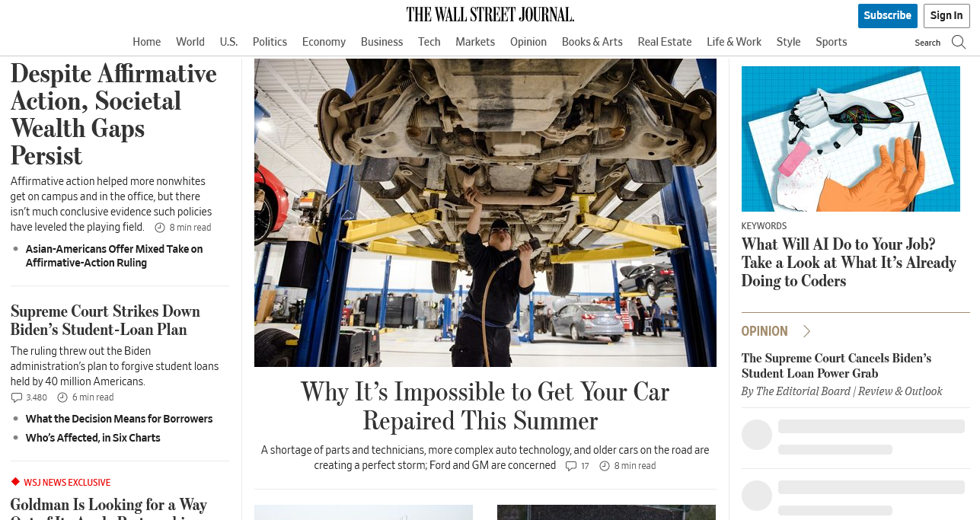The image size is (980, 520).
Task: Click the mechanic under car photo
Action: click(x=485, y=212)
